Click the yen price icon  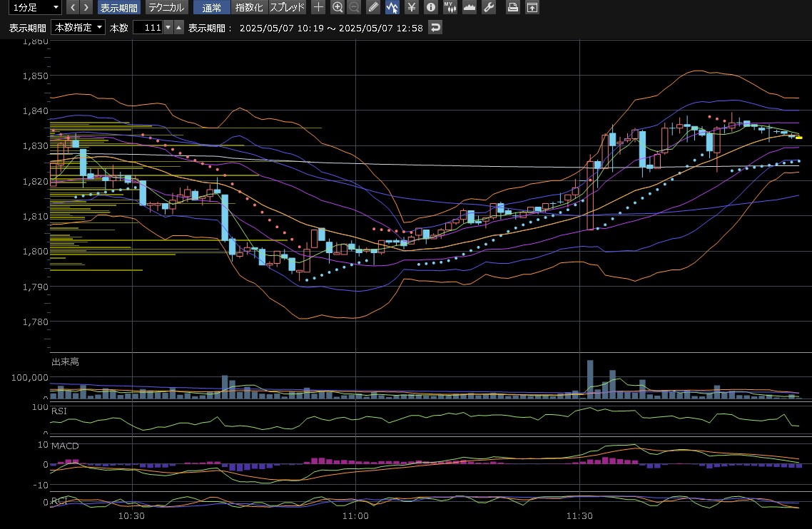point(412,7)
